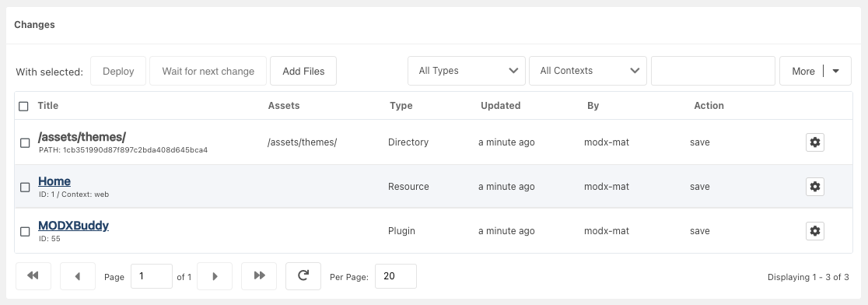The image size is (868, 305).
Task: Click 'Displaying 1 - 3 of 3' text
Action: [x=808, y=277]
